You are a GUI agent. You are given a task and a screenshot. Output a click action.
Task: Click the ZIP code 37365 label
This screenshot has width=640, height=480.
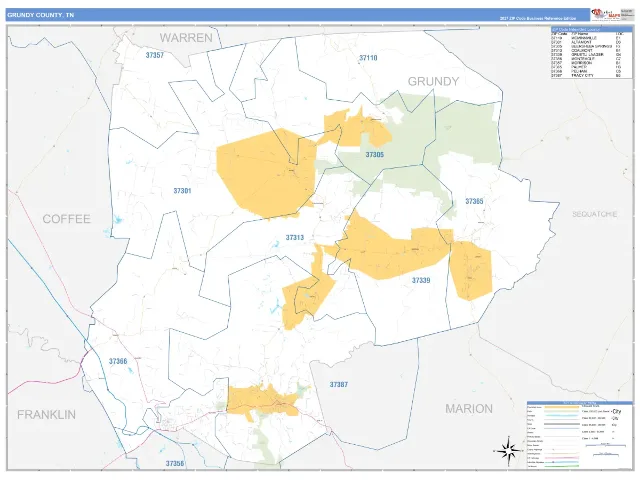point(474,201)
